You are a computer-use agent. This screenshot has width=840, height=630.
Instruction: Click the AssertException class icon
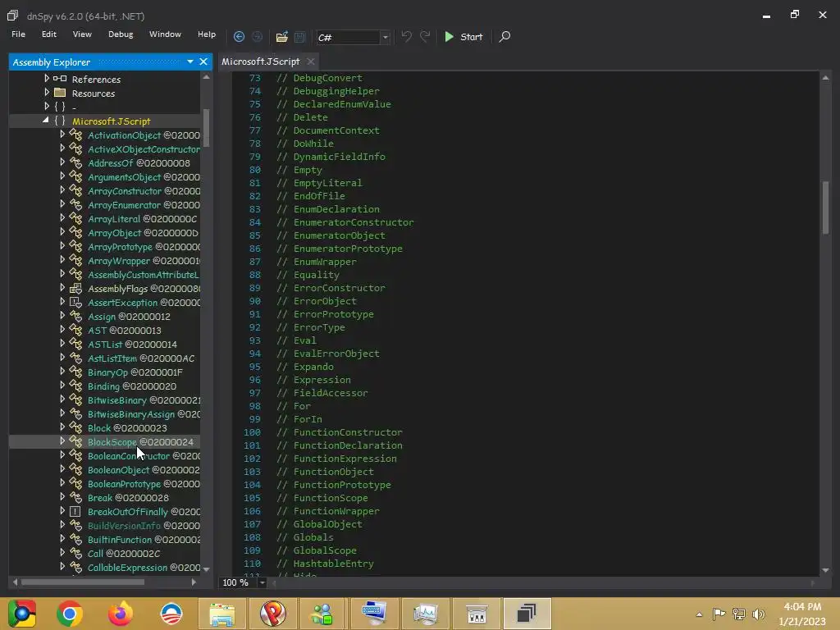click(75, 303)
